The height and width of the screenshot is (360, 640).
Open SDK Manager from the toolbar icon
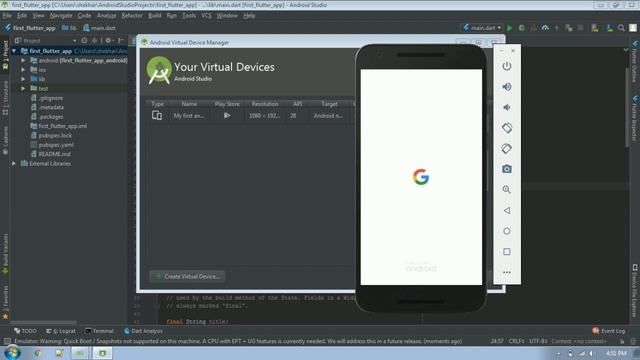pos(609,28)
